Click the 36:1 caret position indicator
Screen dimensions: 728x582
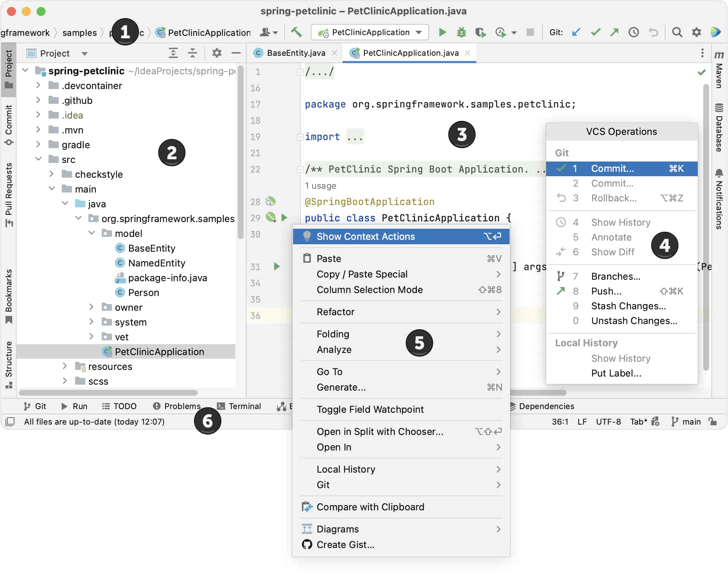click(x=560, y=422)
